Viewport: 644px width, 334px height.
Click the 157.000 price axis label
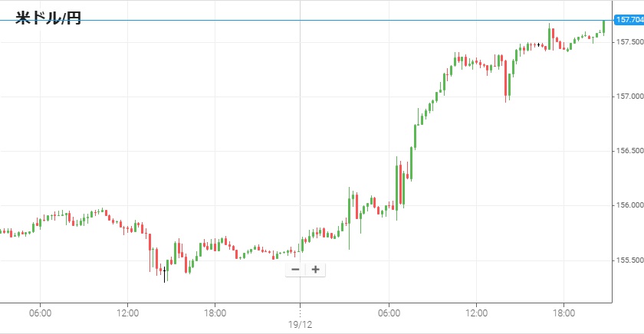[x=629, y=97]
